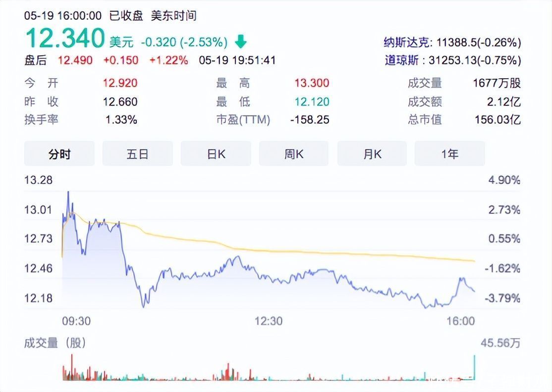Click the 最低 day-low value 12.120
The height and width of the screenshot is (392, 552).
coord(313,101)
